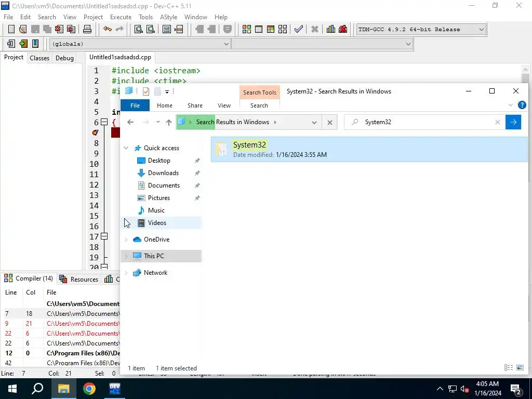Select the System32 folder search result
This screenshot has height=399, width=532.
point(369,149)
